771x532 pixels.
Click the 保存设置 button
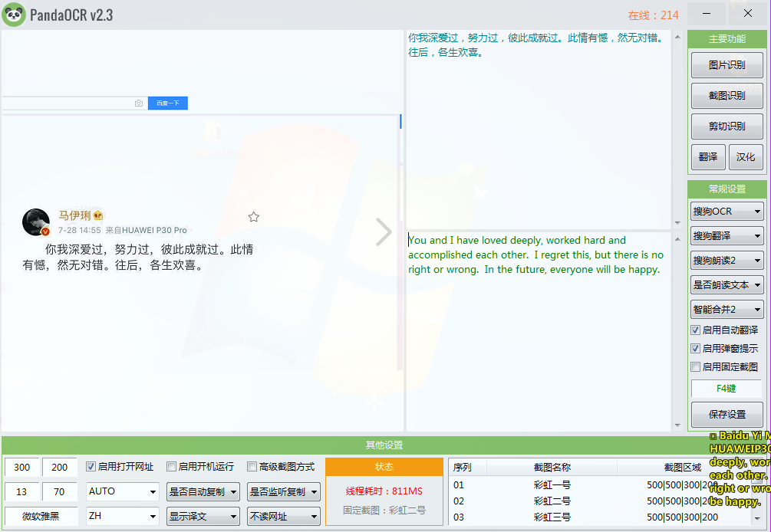(727, 414)
